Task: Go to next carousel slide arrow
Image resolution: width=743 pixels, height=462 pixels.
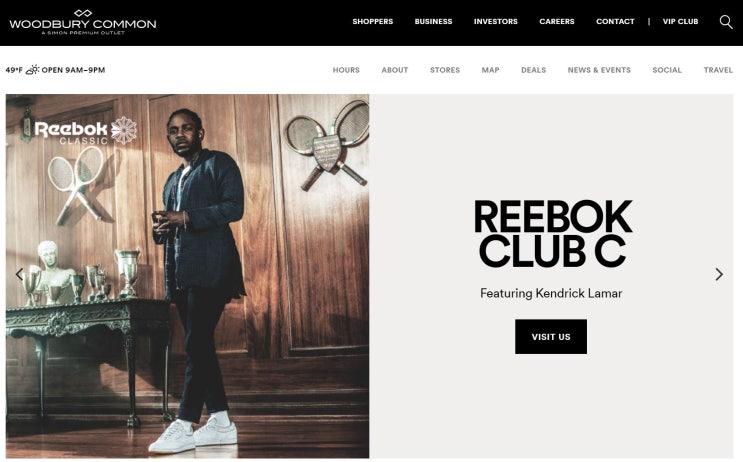Action: click(x=719, y=274)
